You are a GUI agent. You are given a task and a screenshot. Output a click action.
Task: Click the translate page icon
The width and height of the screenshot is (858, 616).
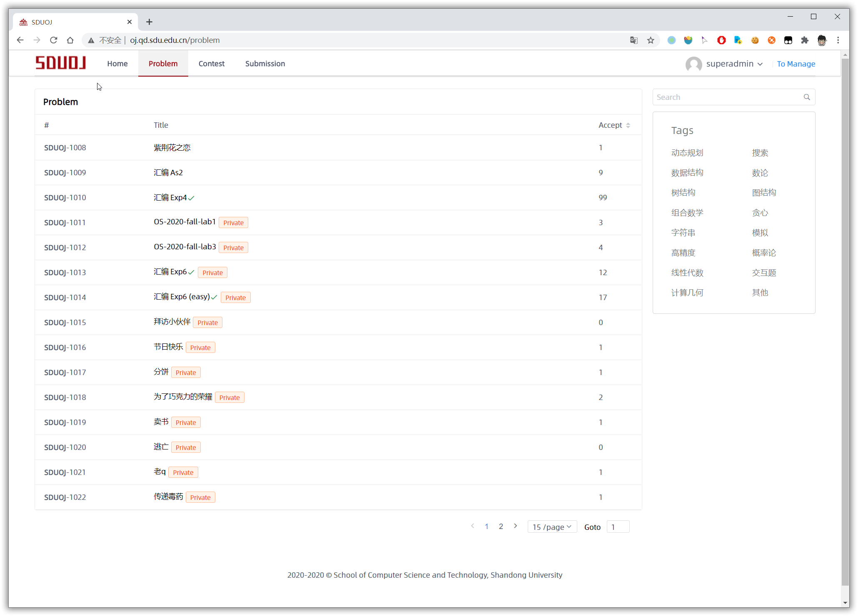tap(634, 40)
